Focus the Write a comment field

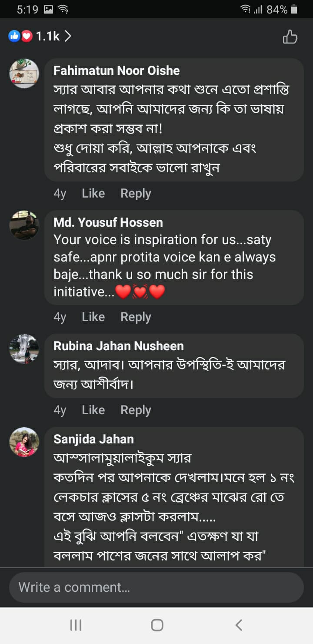coord(156,587)
